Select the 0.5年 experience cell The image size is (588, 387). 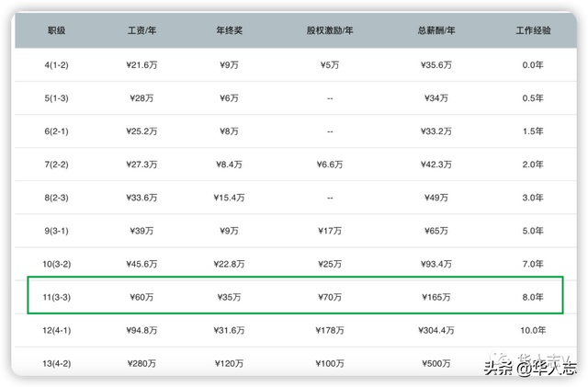click(x=533, y=98)
